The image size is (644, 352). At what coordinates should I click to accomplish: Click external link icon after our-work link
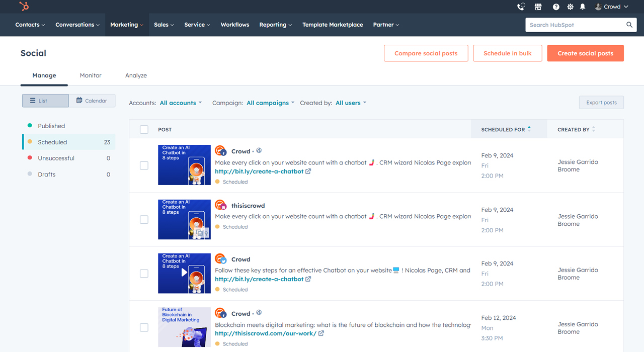pyautogui.click(x=321, y=333)
